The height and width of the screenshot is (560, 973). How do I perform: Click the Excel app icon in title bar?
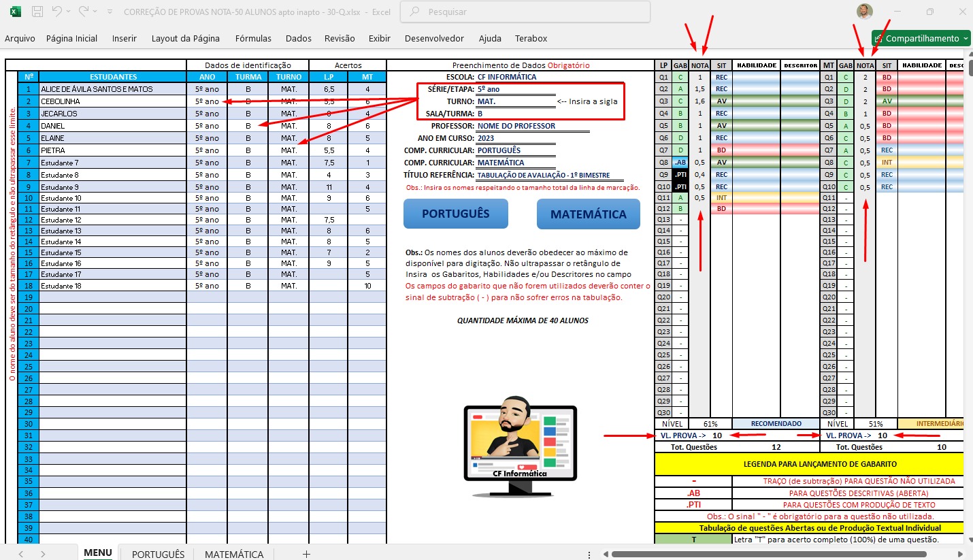tap(16, 12)
